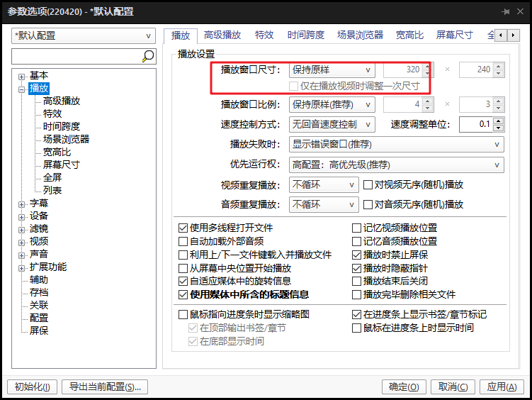Enable 播放完毕删除相关文件
Viewport: 532px width, 400px height.
pyautogui.click(x=356, y=294)
